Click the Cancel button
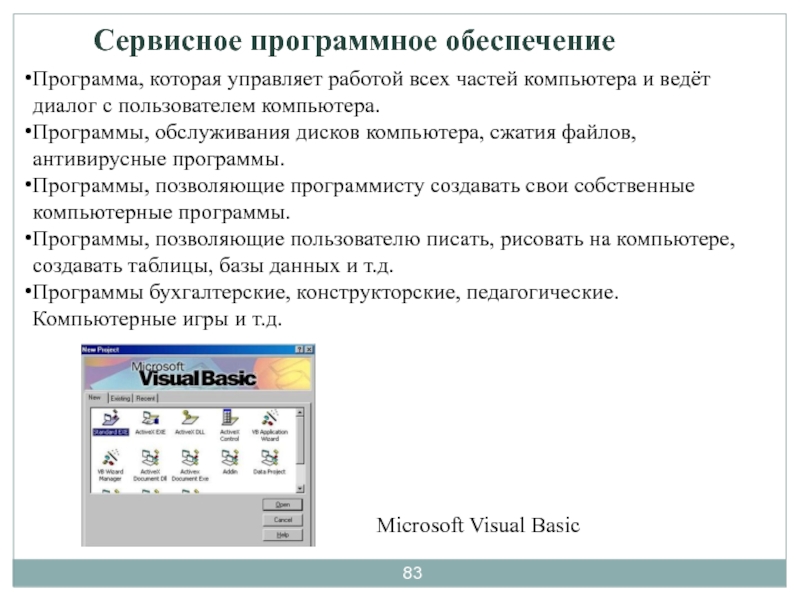The image size is (800, 600). [282, 520]
